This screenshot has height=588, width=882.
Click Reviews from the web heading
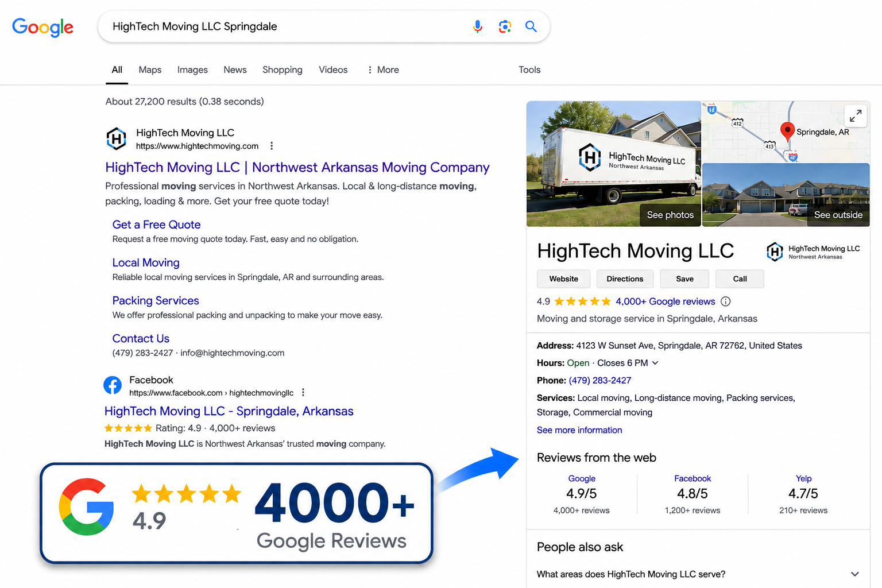[597, 458]
